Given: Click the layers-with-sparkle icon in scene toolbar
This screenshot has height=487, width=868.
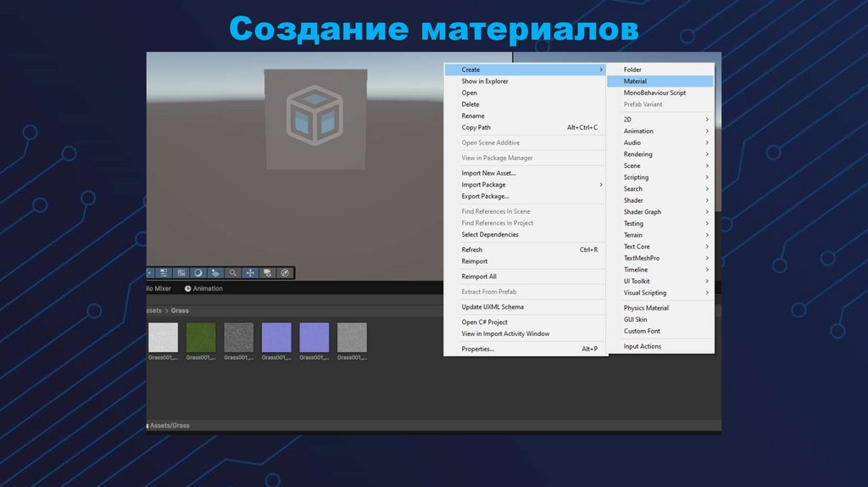Looking at the screenshot, I should (215, 272).
